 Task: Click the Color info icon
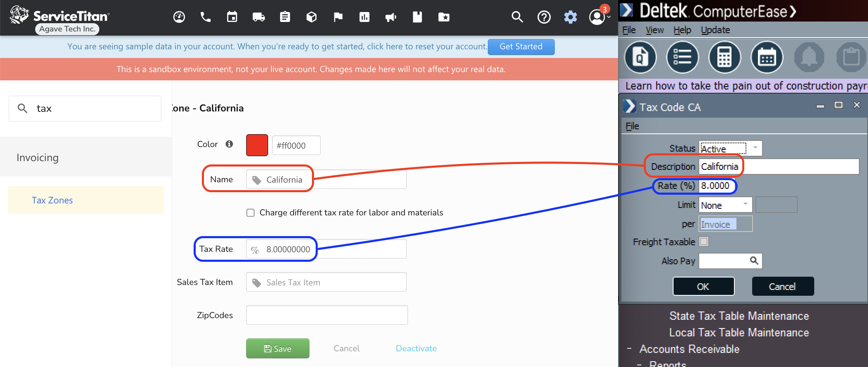tap(229, 144)
